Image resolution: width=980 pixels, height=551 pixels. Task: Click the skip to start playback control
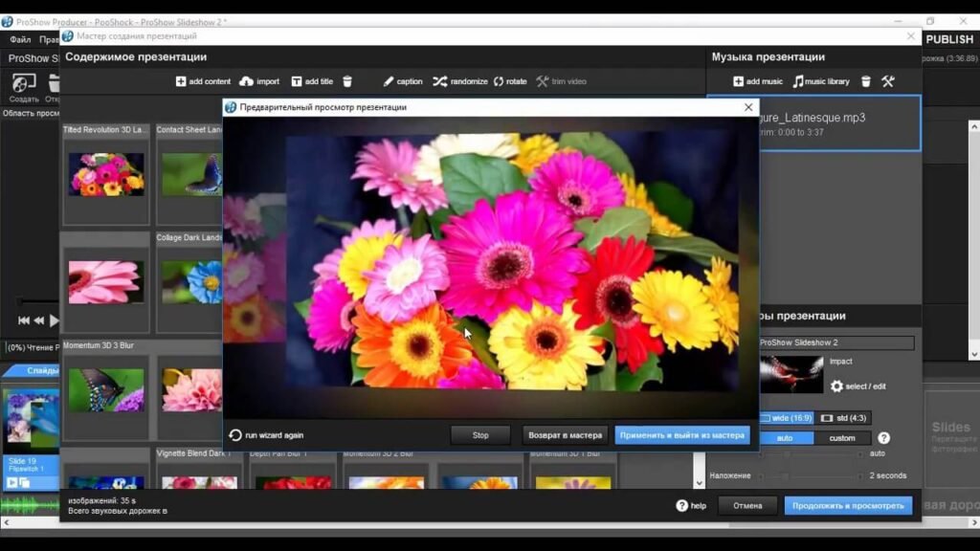click(24, 320)
